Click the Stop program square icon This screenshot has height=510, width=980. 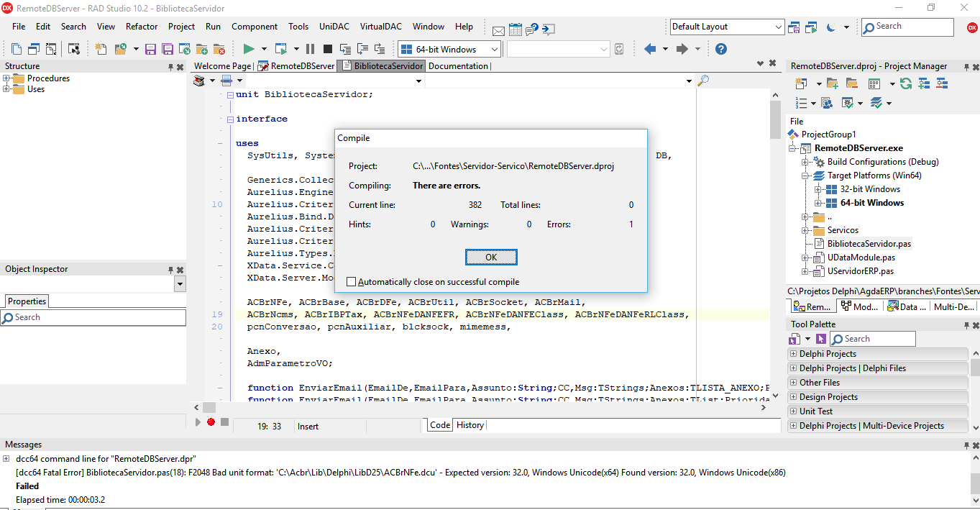328,49
